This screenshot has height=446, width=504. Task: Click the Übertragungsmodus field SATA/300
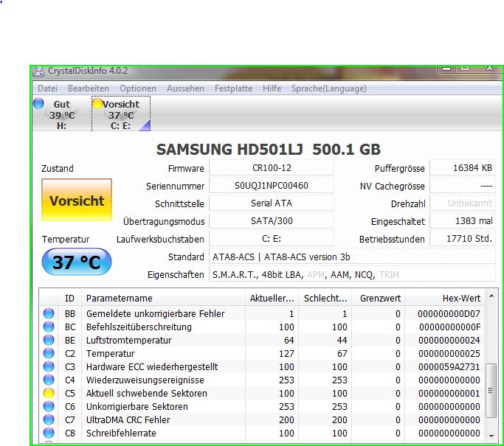(x=272, y=221)
